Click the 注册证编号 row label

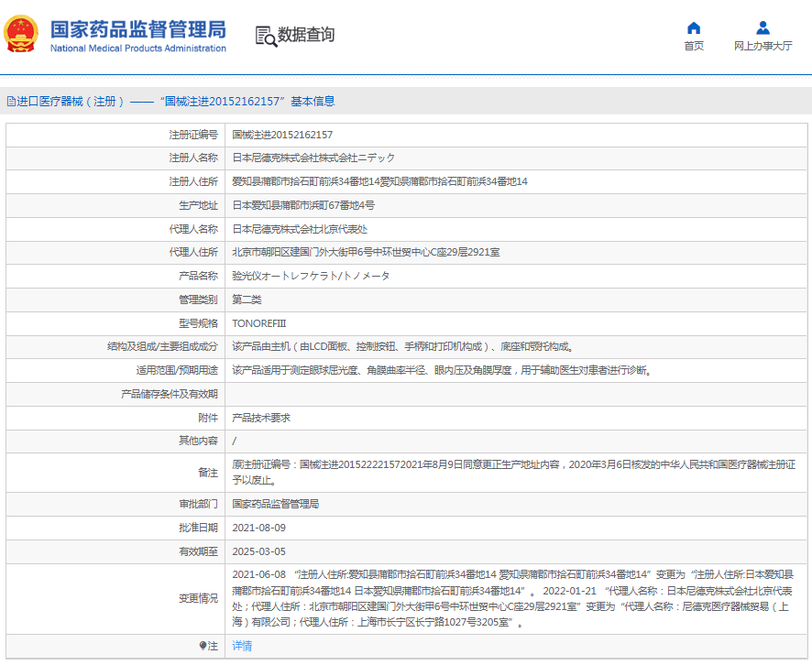[193, 135]
